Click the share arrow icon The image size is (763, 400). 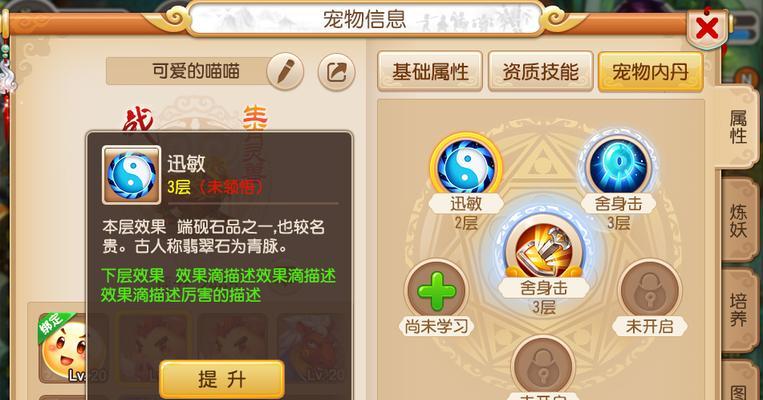click(x=337, y=72)
